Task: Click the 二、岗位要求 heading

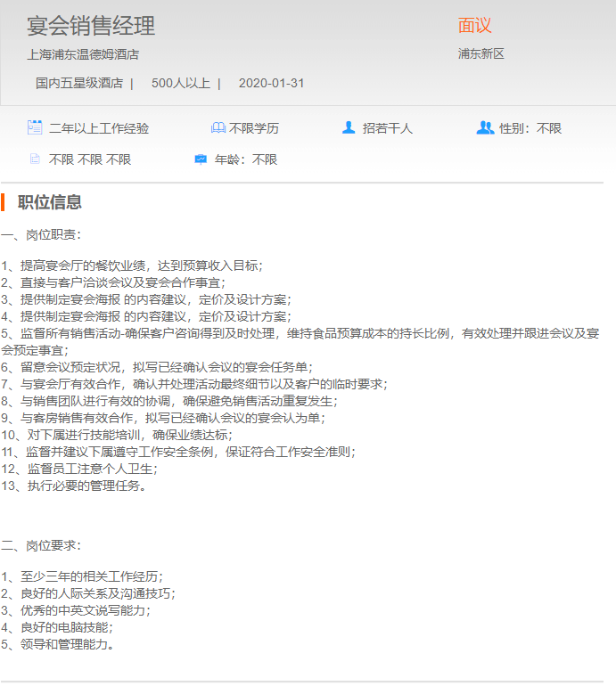Action: 41,545
